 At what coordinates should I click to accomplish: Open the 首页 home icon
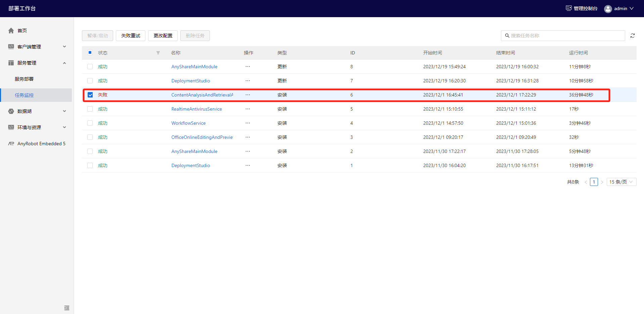[11, 31]
